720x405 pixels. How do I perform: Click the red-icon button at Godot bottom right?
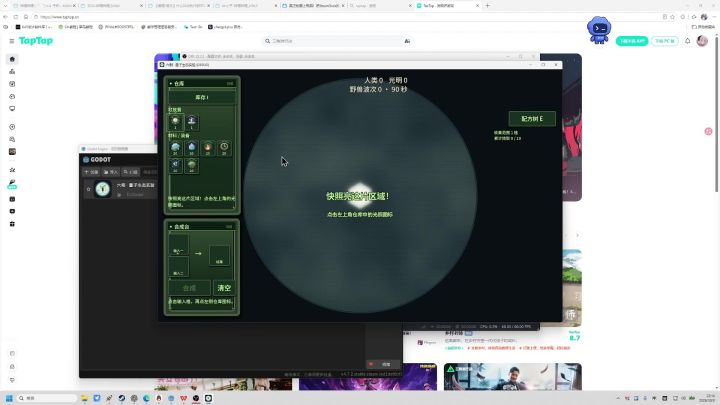pyautogui.click(x=381, y=364)
